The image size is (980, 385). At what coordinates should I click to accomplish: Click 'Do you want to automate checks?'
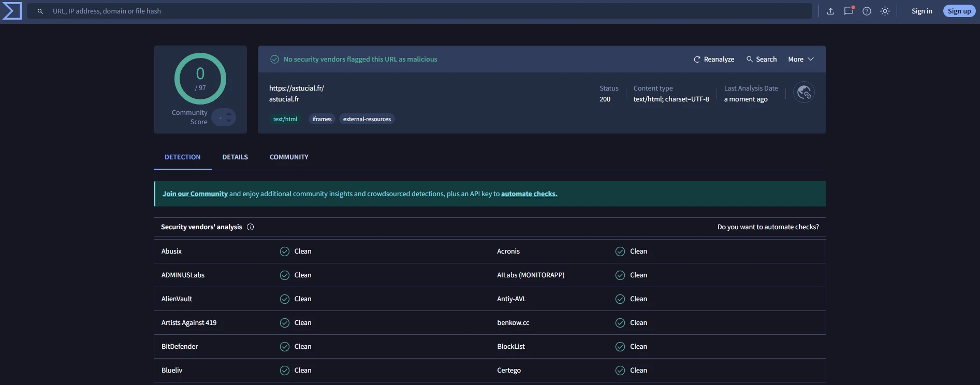coord(768,227)
